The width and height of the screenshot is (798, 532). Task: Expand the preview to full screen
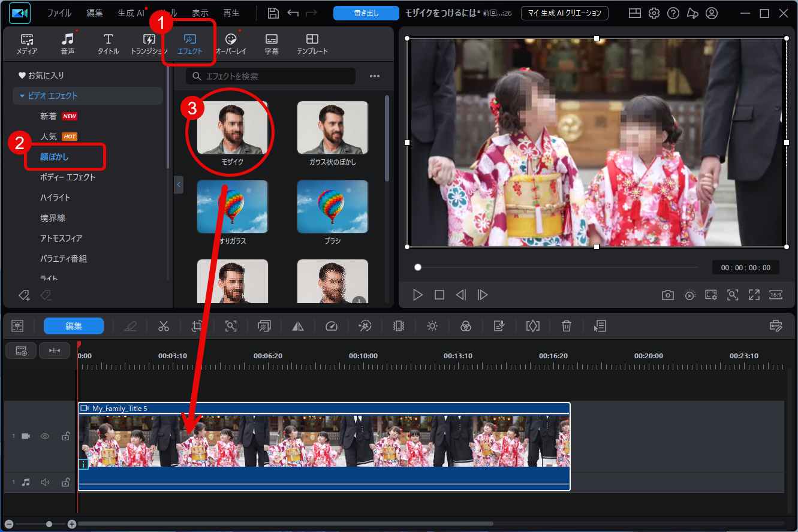click(x=754, y=295)
